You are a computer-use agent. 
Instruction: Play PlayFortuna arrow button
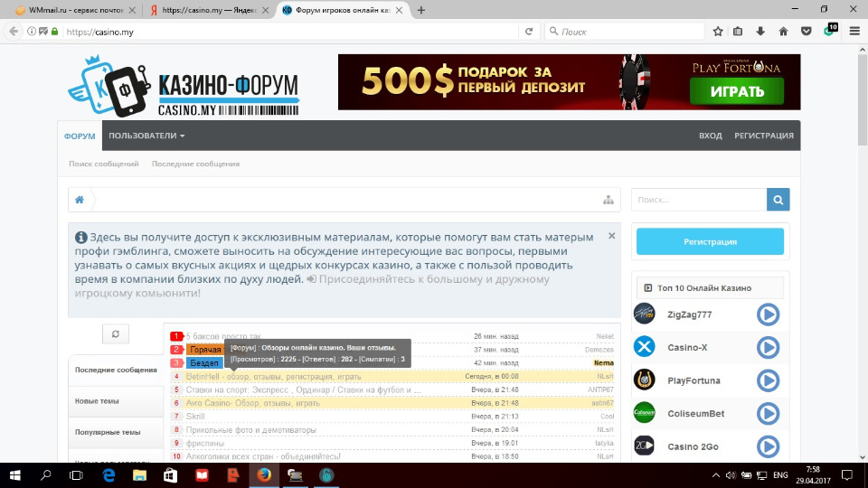768,380
